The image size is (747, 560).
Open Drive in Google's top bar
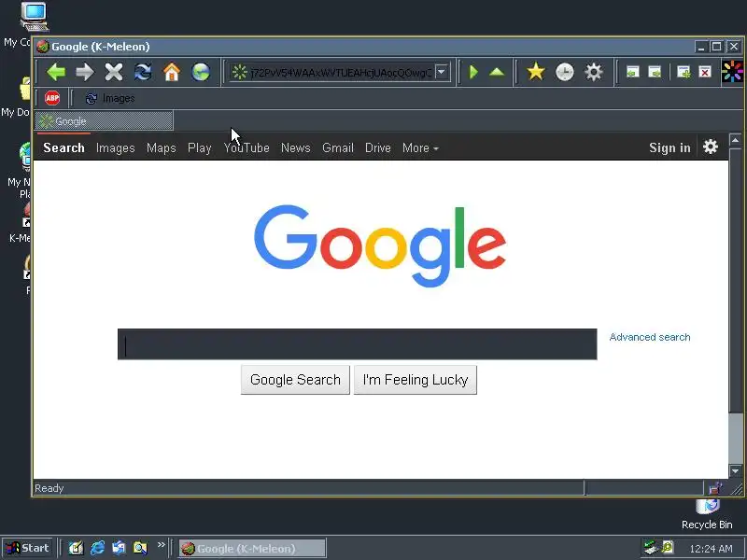[x=378, y=148]
